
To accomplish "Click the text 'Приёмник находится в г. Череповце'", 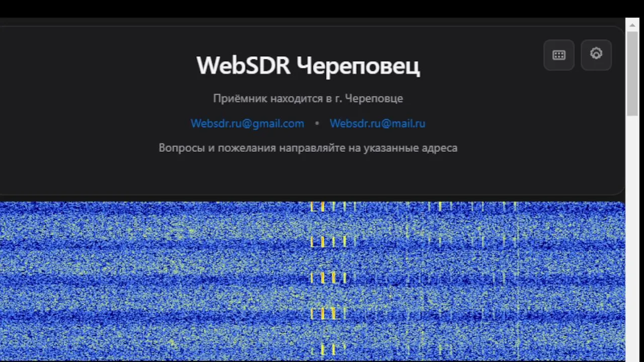I will pyautogui.click(x=308, y=99).
